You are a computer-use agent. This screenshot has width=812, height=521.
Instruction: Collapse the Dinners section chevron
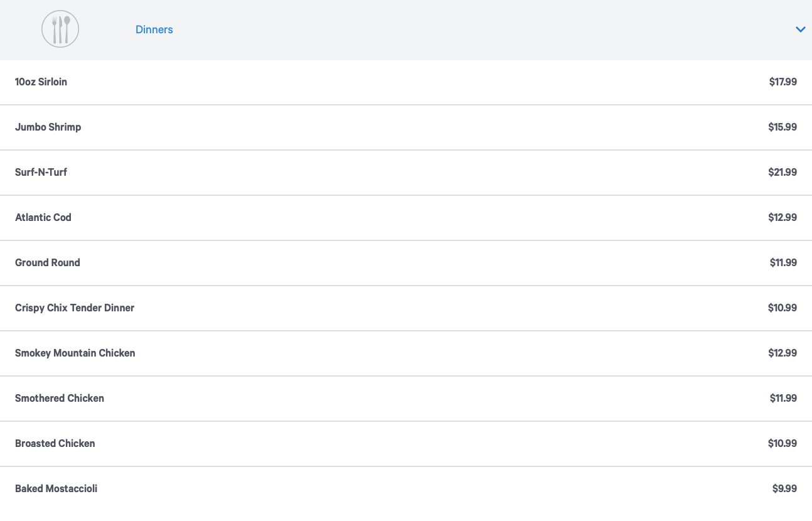[800, 30]
